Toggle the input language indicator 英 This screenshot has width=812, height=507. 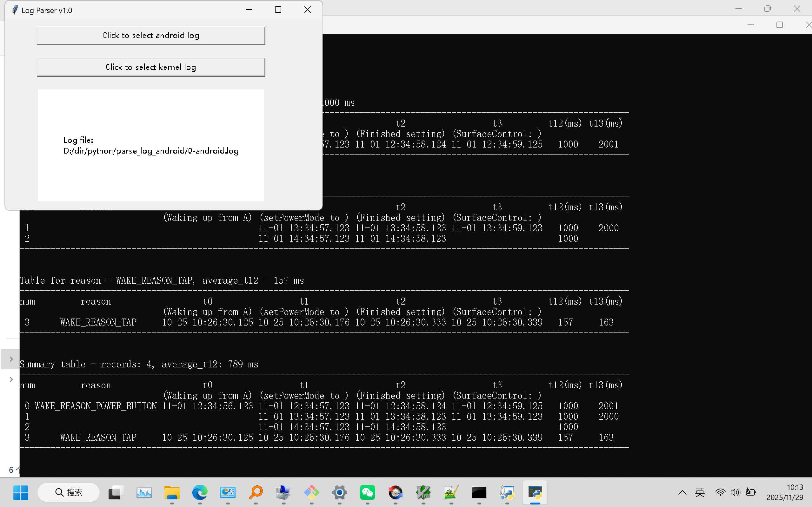(x=700, y=492)
